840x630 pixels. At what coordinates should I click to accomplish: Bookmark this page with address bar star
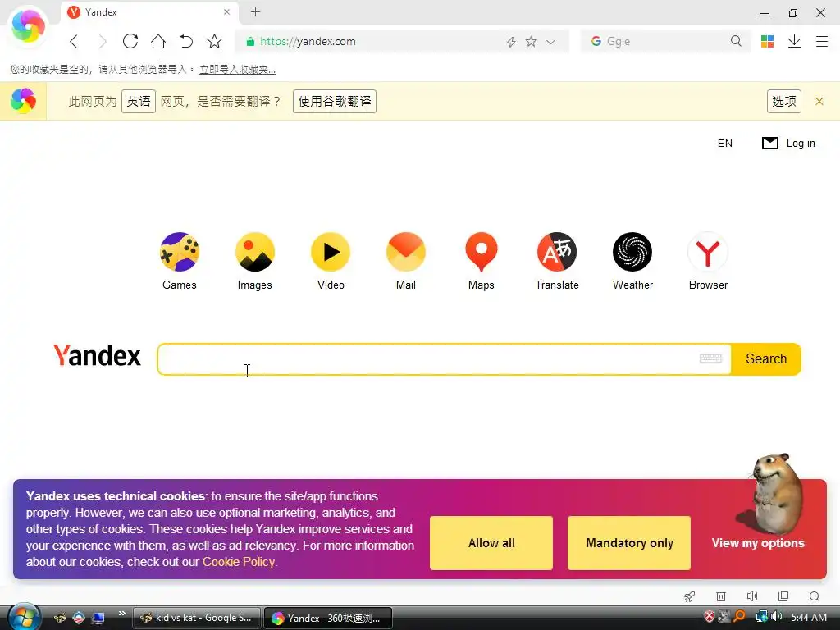pos(531,41)
